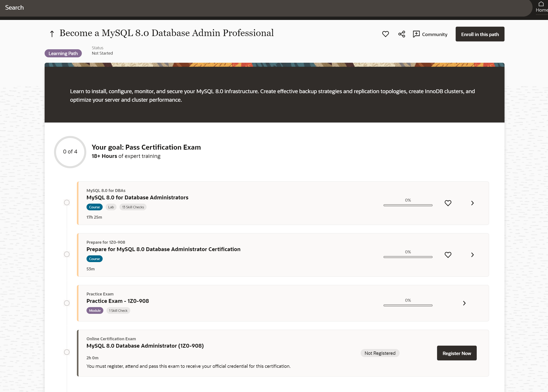The image size is (548, 392).
Task: Click the Search field in the top bar
Action: [x=15, y=7]
